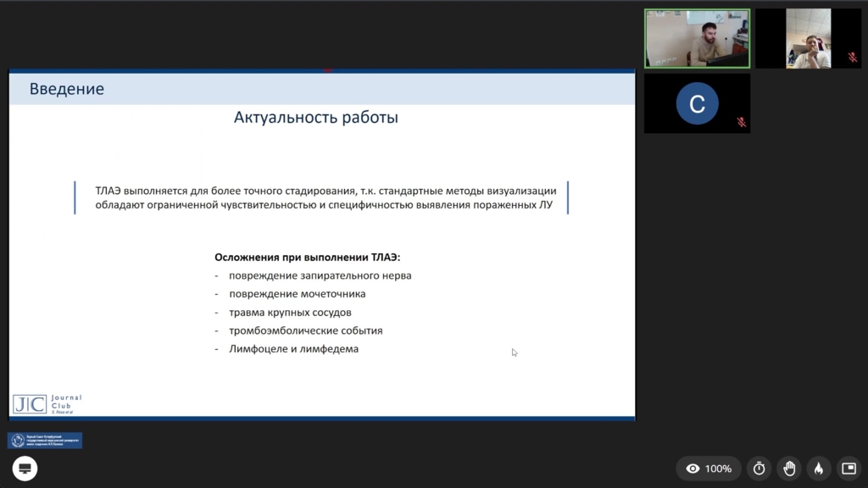868x488 pixels.
Task: Select the green-bordered active speaker video
Action: 697,38
